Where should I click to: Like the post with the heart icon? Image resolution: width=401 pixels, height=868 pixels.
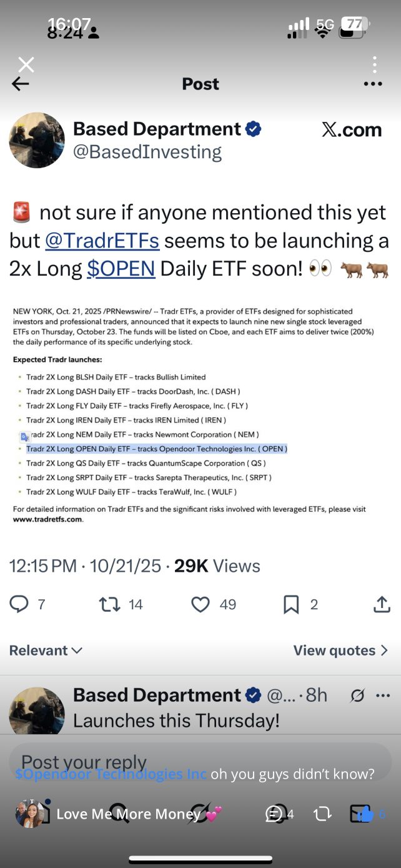click(200, 604)
